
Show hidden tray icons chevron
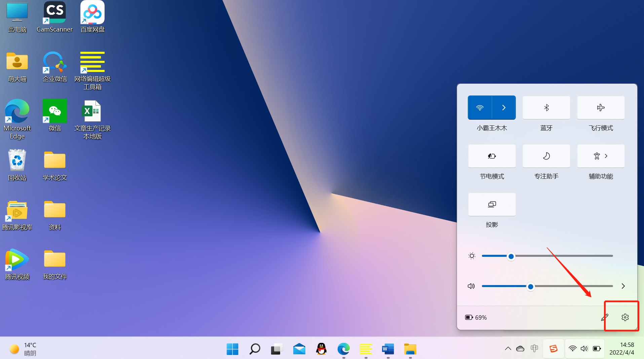point(508,349)
